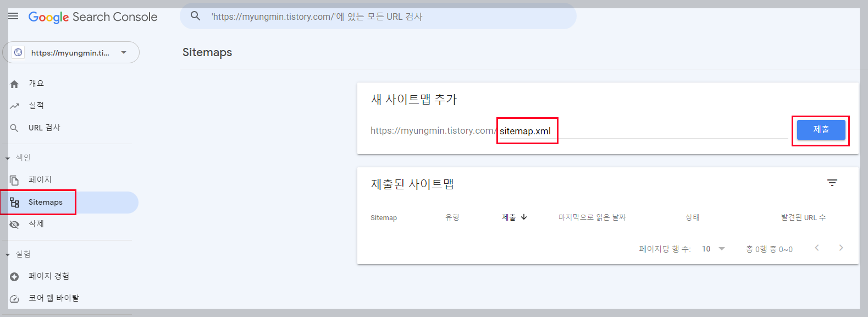The width and height of the screenshot is (868, 317).
Task: Open the 개요 overview home icon
Action: [14, 84]
